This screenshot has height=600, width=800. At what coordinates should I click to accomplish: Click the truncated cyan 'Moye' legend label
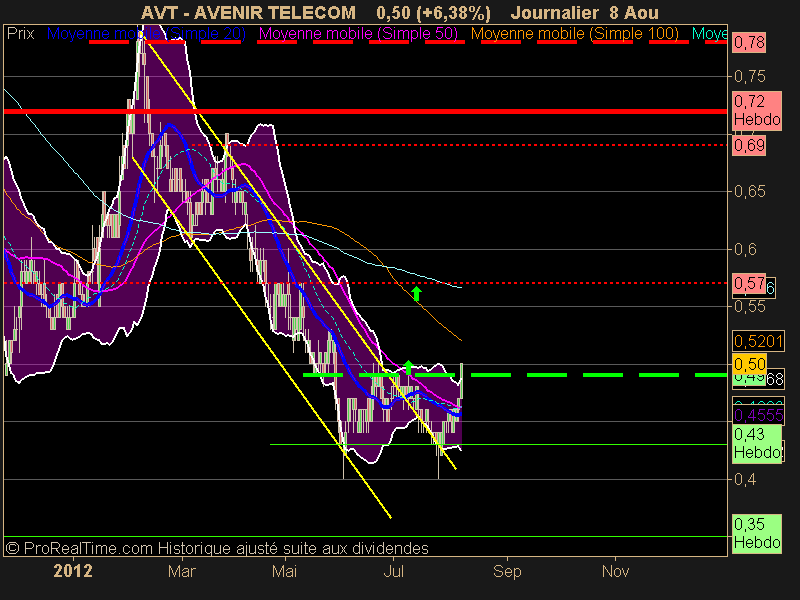pos(709,34)
